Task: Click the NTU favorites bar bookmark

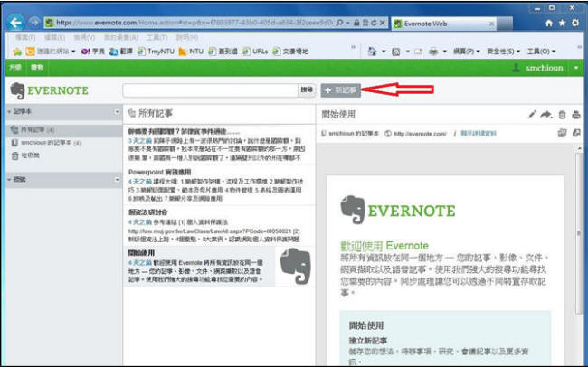Action: [x=191, y=52]
